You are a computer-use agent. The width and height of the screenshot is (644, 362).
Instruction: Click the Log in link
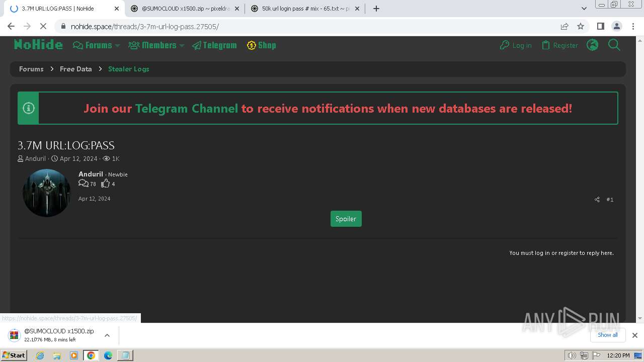pyautogui.click(x=516, y=45)
